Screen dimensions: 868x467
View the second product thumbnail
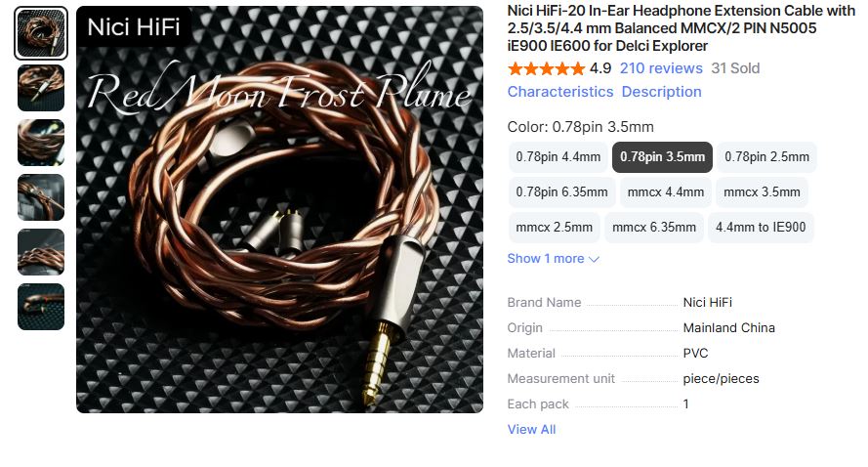(x=41, y=88)
